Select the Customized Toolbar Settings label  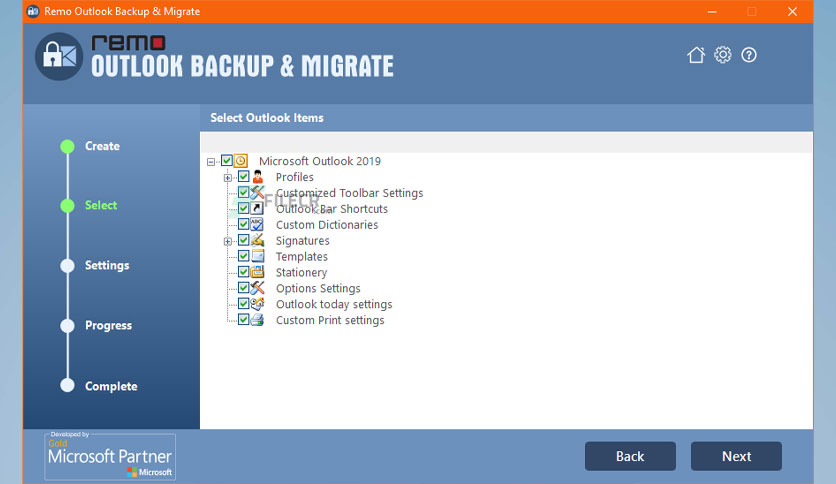(349, 193)
